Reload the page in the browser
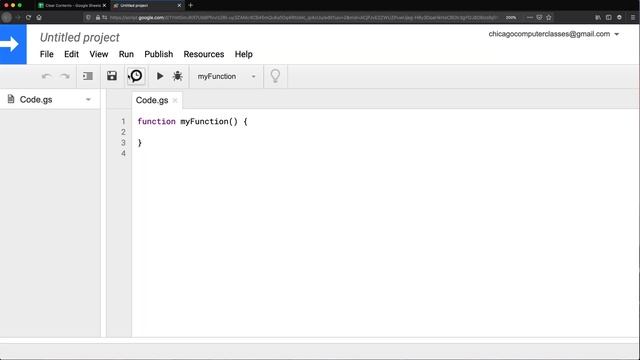 [x=28, y=18]
